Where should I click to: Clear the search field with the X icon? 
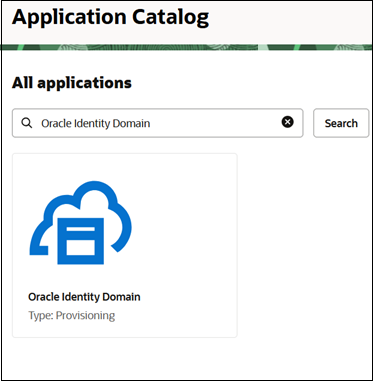[288, 122]
